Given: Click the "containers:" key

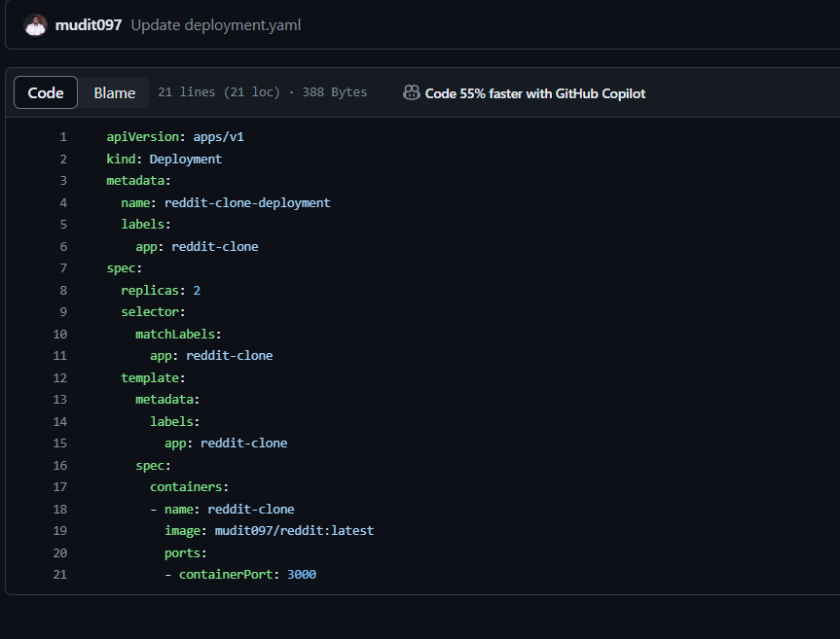Looking at the screenshot, I should pos(189,487).
